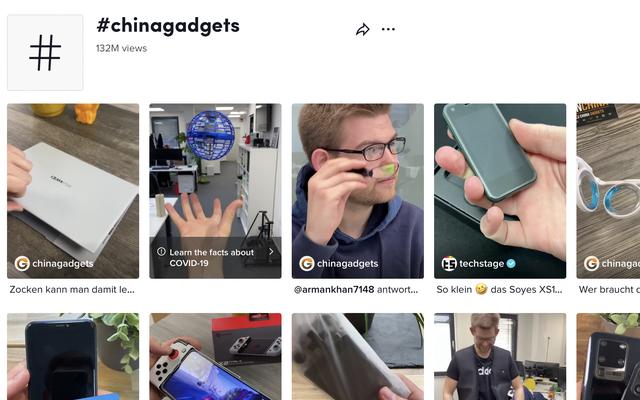Open @armankhan7148 mention link

334,289
